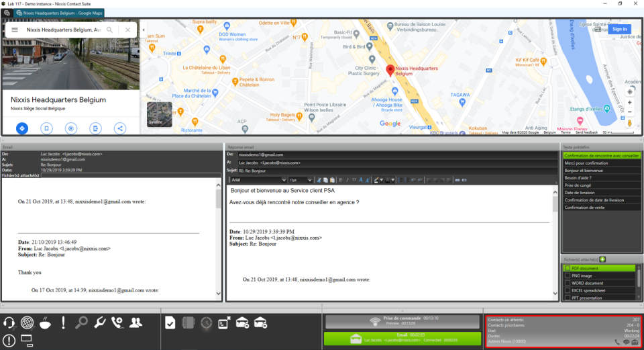
Task: Click the coffee cup pause icon
Action: click(x=45, y=323)
